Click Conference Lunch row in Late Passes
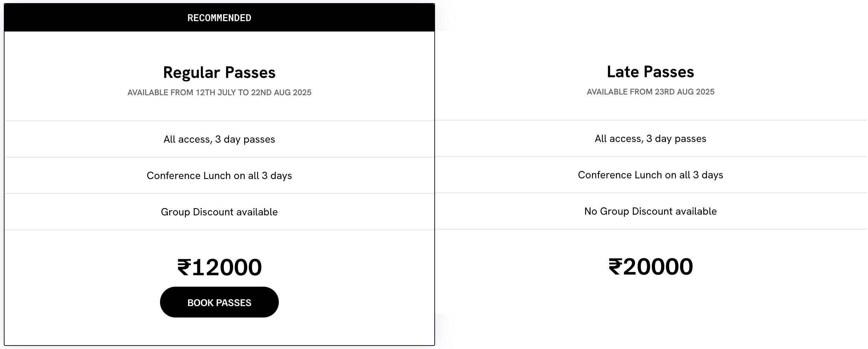 650,175
